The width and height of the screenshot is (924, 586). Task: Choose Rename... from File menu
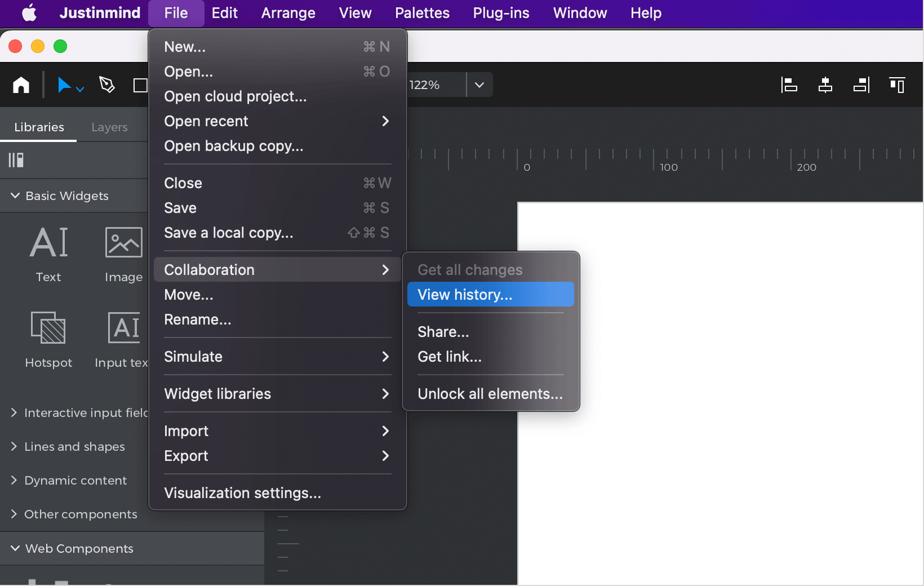pyautogui.click(x=277, y=319)
